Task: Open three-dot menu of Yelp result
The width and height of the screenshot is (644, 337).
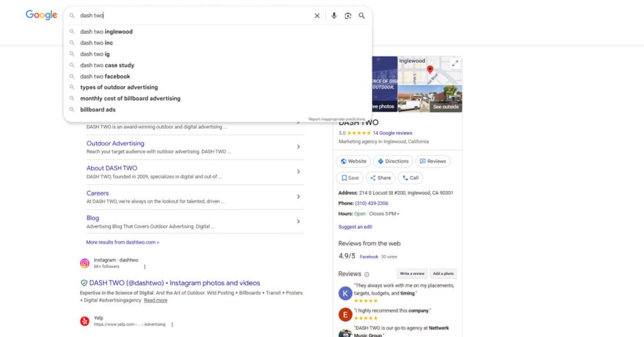Action: coord(172,324)
